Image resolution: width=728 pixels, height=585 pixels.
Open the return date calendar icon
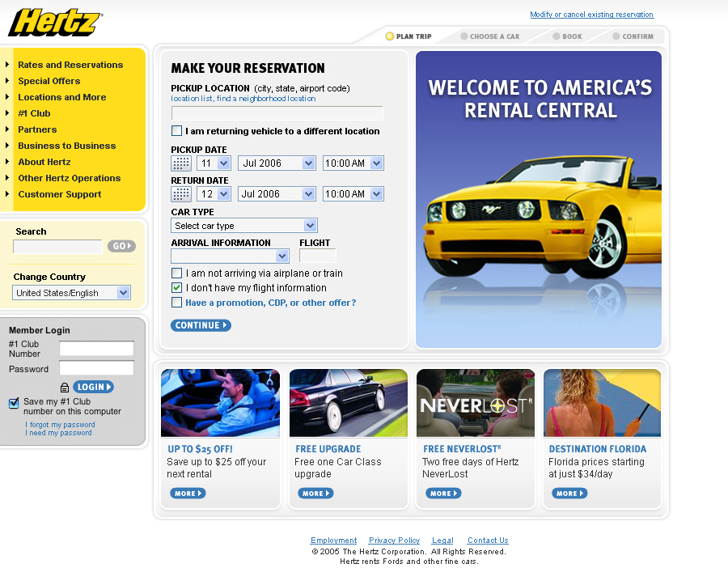(x=181, y=194)
